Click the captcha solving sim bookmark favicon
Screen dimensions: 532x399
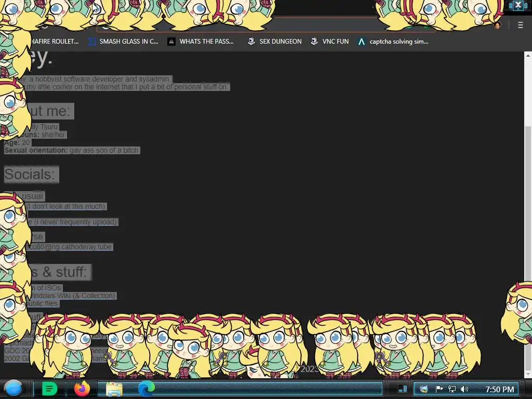point(362,42)
